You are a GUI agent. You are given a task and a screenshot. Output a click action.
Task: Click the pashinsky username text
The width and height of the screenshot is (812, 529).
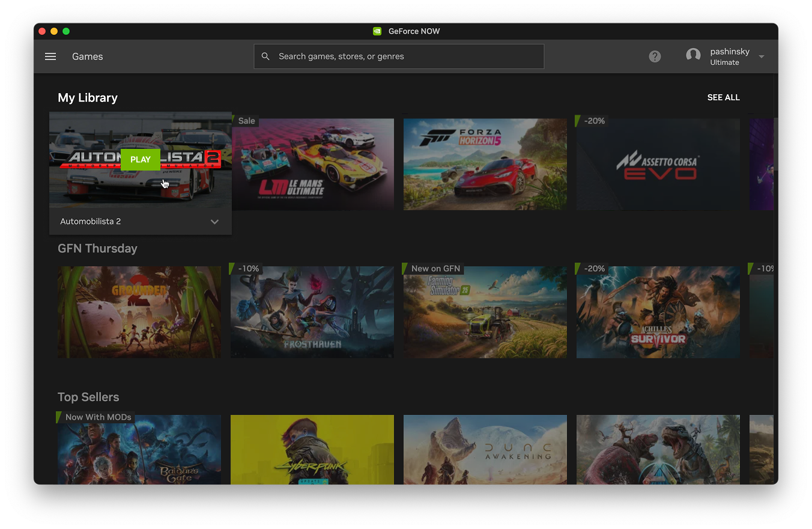click(x=730, y=52)
